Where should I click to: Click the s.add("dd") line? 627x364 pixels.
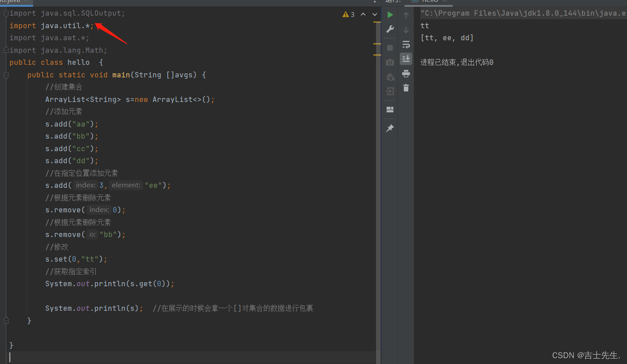pyautogui.click(x=72, y=161)
